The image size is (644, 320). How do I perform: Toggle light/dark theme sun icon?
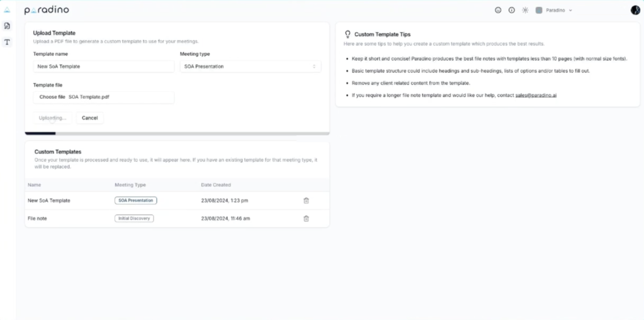click(x=525, y=10)
